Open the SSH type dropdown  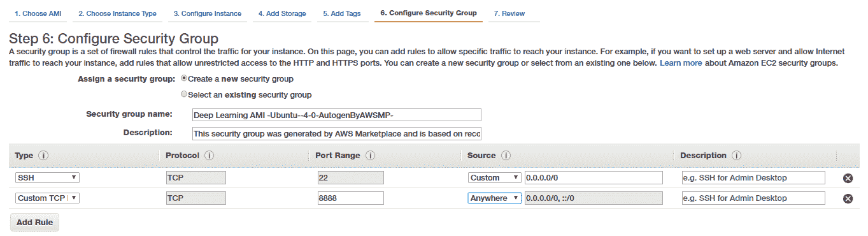[48, 177]
